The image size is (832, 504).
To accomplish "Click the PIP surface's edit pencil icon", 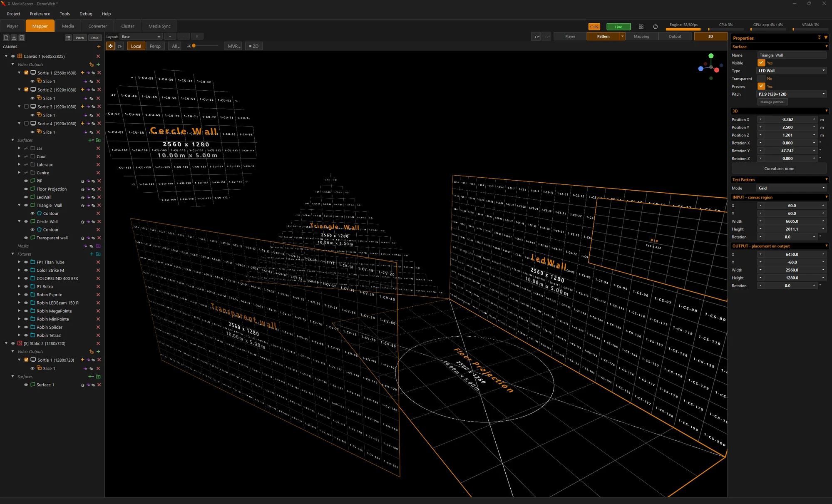I will (93, 181).
